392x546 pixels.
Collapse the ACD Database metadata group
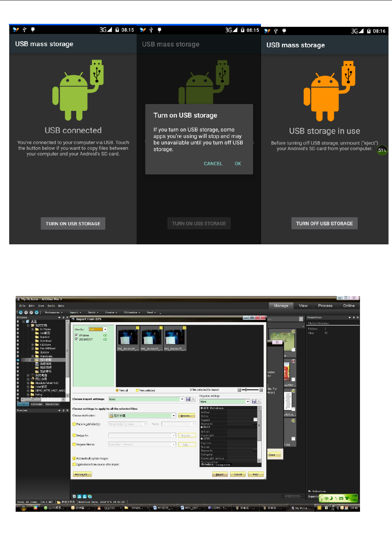[202, 408]
